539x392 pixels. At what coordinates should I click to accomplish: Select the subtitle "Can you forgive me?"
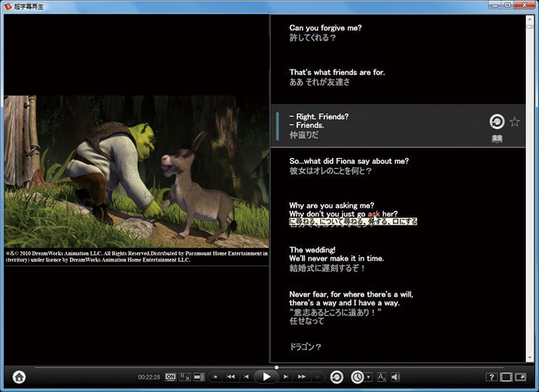pyautogui.click(x=325, y=28)
